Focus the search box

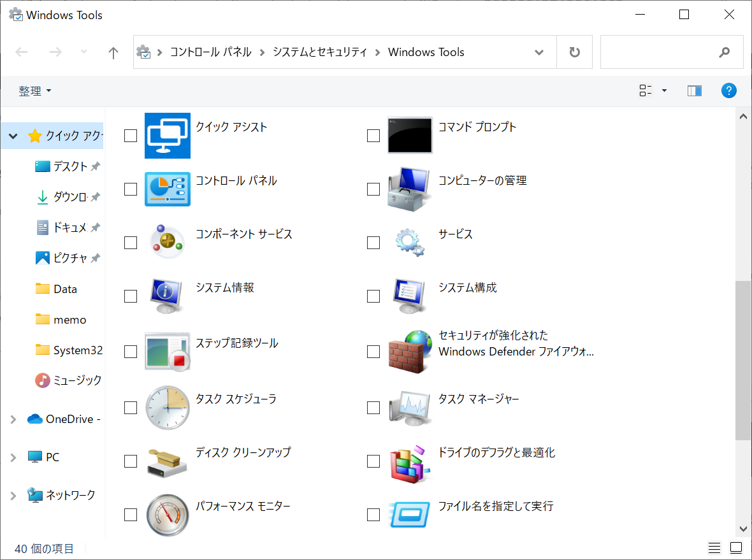click(672, 52)
